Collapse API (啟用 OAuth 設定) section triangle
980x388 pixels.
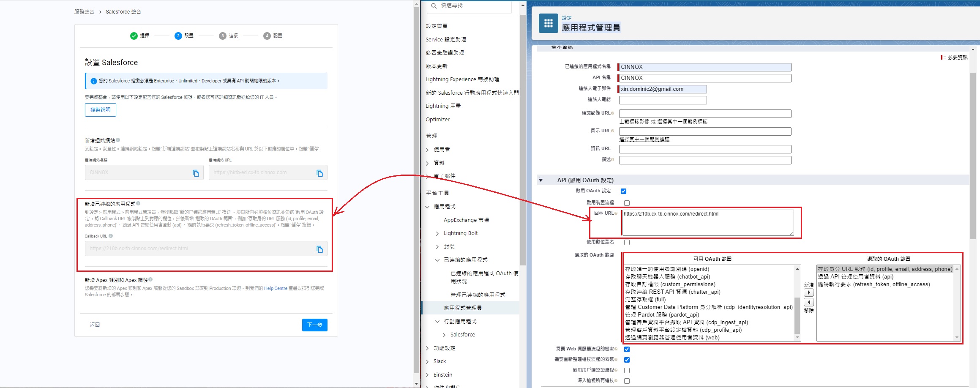[541, 180]
